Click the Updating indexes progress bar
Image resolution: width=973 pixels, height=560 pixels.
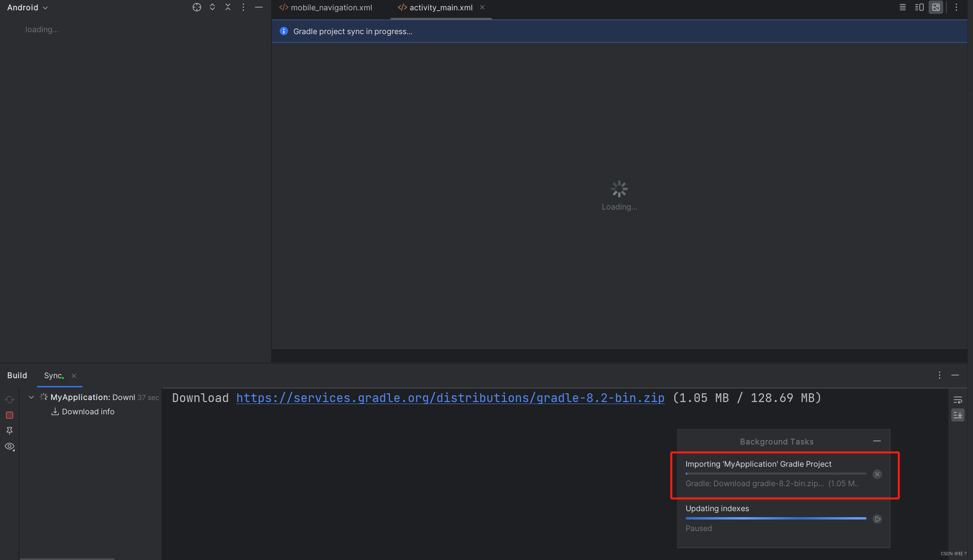pos(776,518)
